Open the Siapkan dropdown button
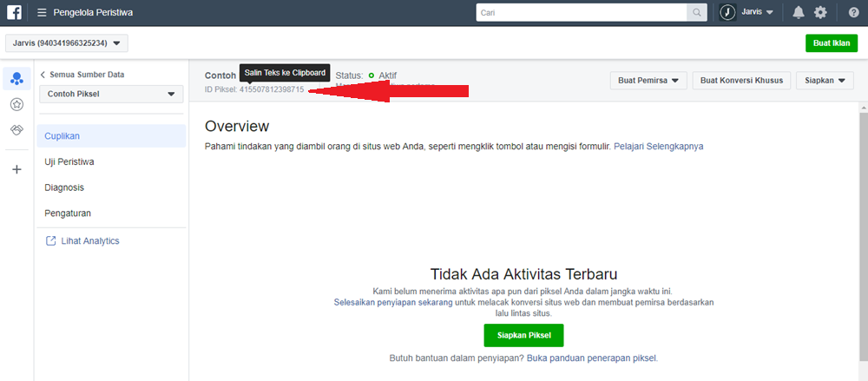 coord(825,81)
